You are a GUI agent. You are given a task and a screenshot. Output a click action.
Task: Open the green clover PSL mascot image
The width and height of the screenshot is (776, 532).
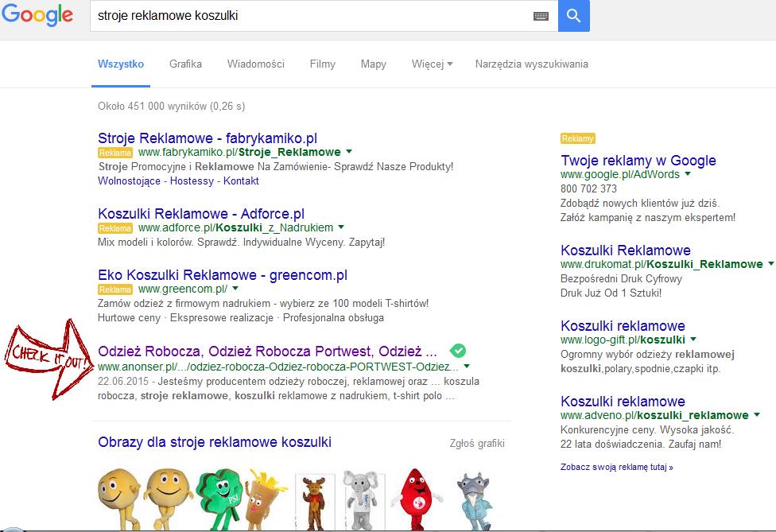coord(219,499)
